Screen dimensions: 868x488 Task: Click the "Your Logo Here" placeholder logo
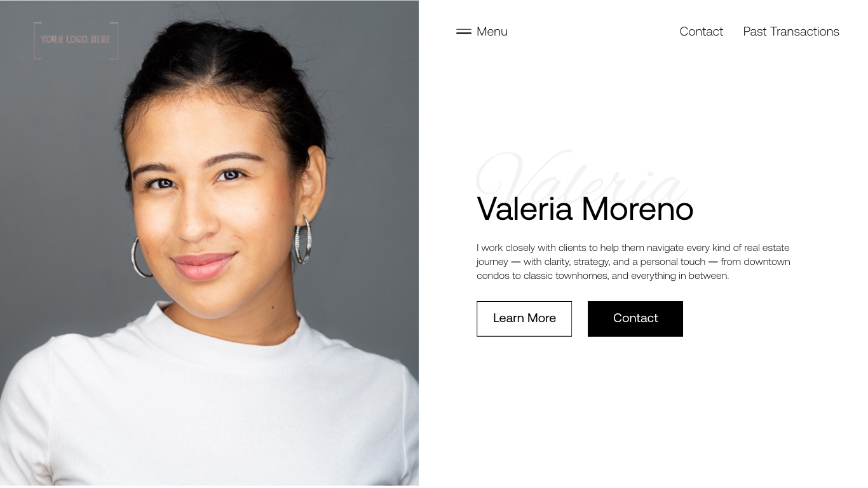point(76,40)
